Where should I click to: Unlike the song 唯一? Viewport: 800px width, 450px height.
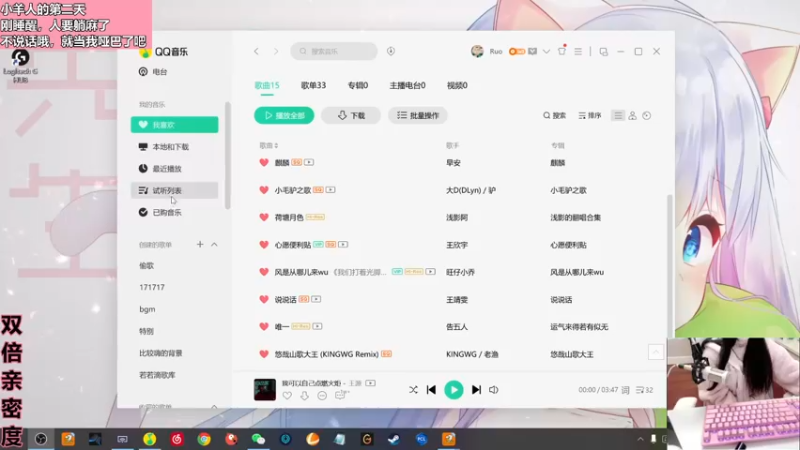264,327
